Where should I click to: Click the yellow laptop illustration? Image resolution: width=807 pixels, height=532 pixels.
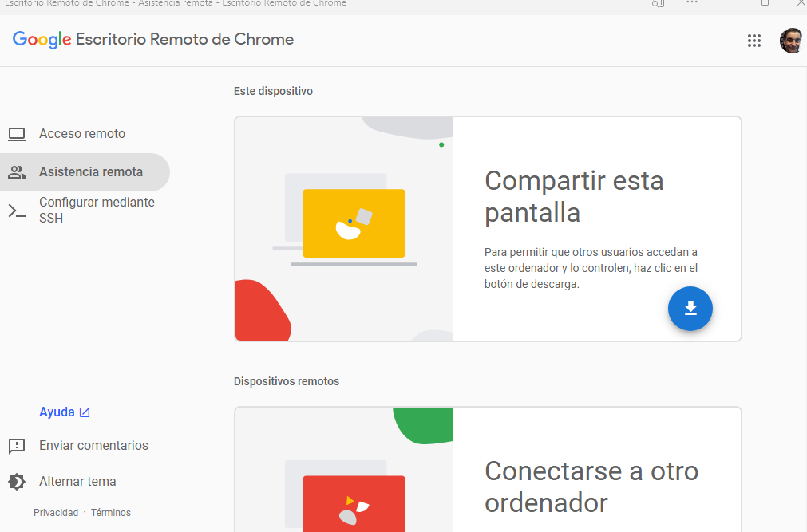coord(354,223)
